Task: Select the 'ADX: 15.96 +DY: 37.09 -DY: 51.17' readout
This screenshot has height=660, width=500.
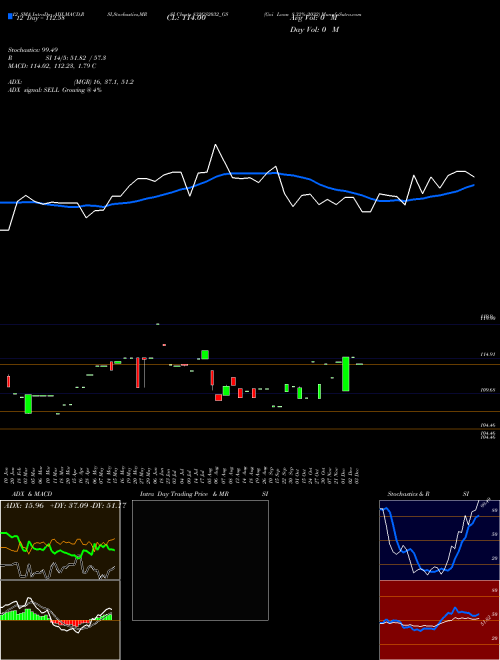Action: [65, 505]
